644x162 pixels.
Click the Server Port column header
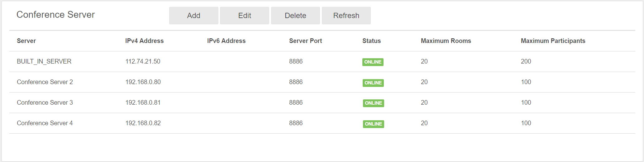[x=305, y=41]
